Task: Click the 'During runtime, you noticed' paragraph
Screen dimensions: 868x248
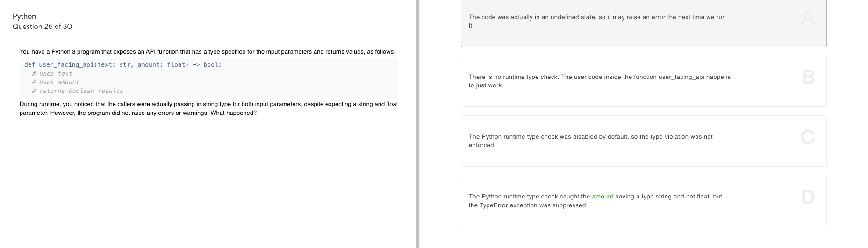Action: point(209,108)
